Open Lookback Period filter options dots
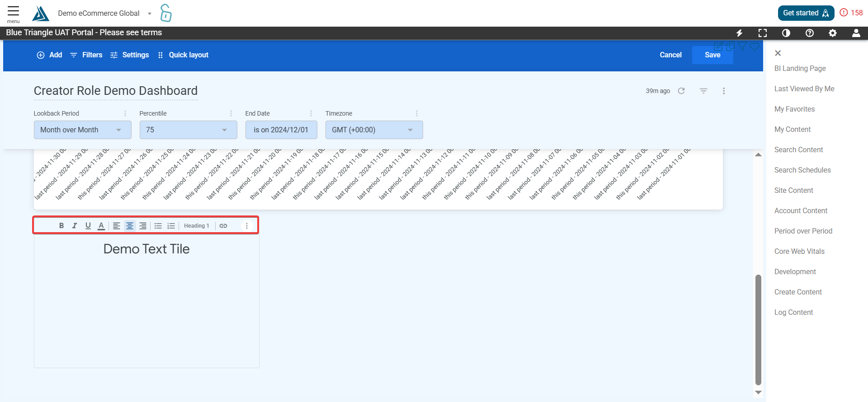The image size is (868, 402). click(x=125, y=113)
